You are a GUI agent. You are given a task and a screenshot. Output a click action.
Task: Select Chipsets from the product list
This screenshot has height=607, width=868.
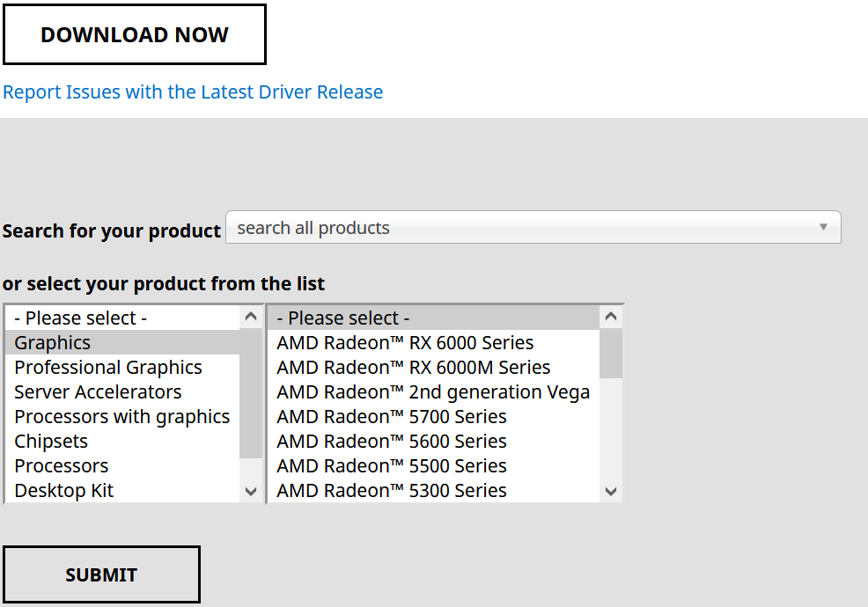[x=51, y=442]
